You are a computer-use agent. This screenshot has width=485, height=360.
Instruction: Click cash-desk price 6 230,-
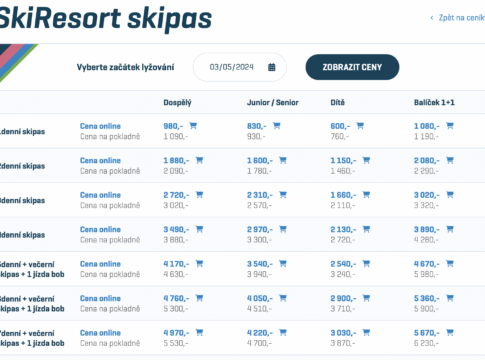point(426,343)
